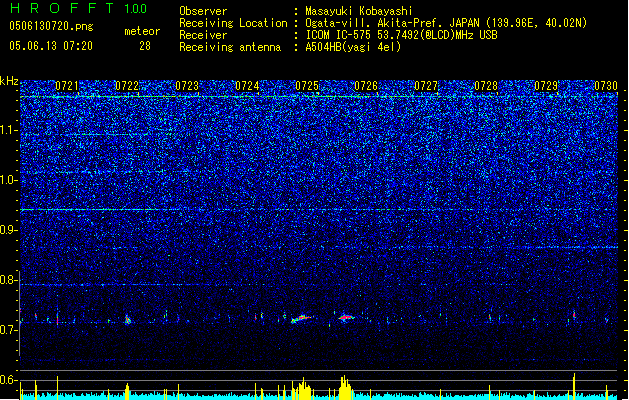Click the 1.0 frequency axis label

pyautogui.click(x=9, y=180)
